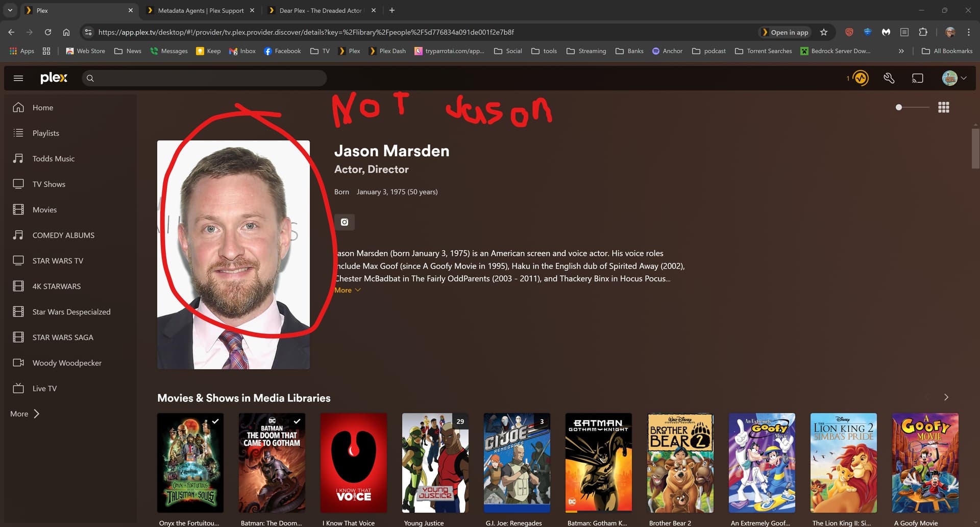Image resolution: width=980 pixels, height=527 pixels.
Task: Open An Extremely Goofy Movie poster
Action: [x=762, y=463]
